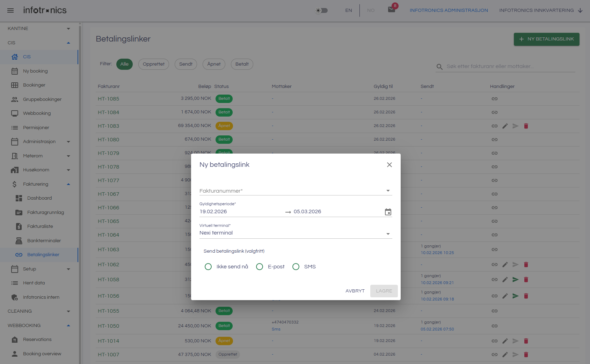The height and width of the screenshot is (364, 590).
Task: Collapse the Fakturering submenu
Action: [39, 184]
